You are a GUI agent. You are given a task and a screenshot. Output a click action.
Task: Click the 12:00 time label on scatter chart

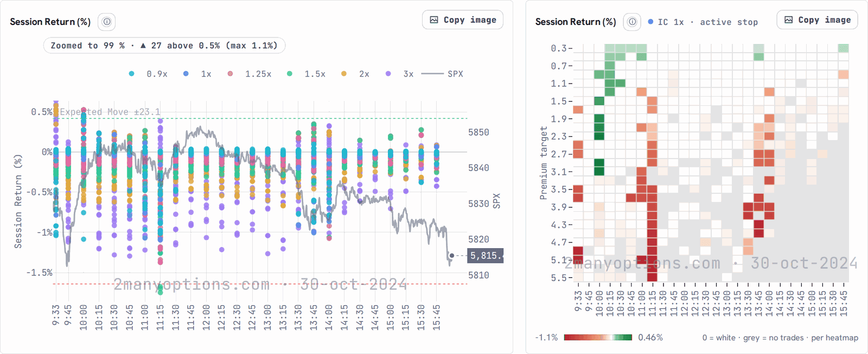click(206, 317)
